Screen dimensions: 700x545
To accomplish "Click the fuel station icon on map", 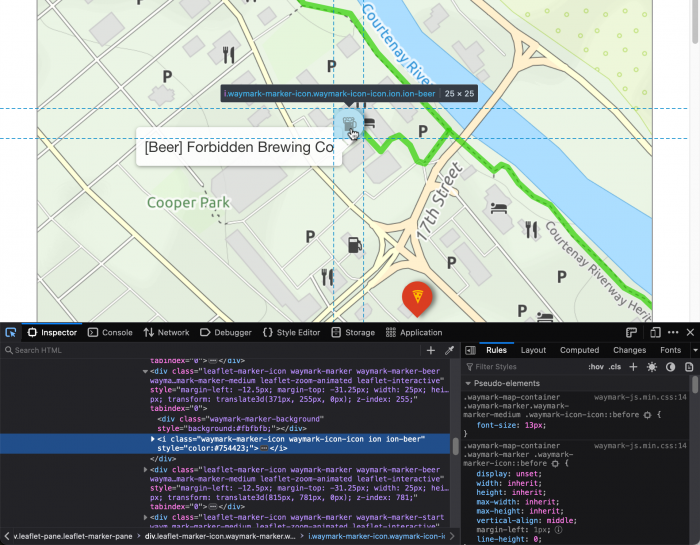I will tap(353, 245).
